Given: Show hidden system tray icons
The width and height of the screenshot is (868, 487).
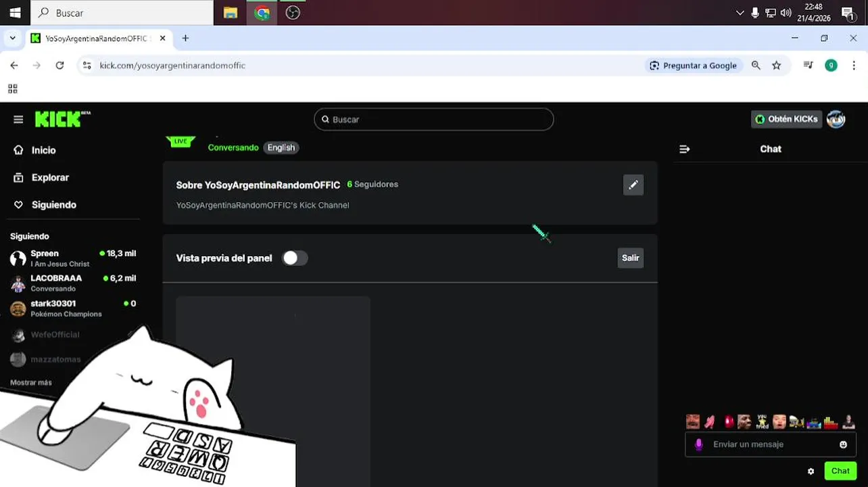Looking at the screenshot, I should pos(740,13).
